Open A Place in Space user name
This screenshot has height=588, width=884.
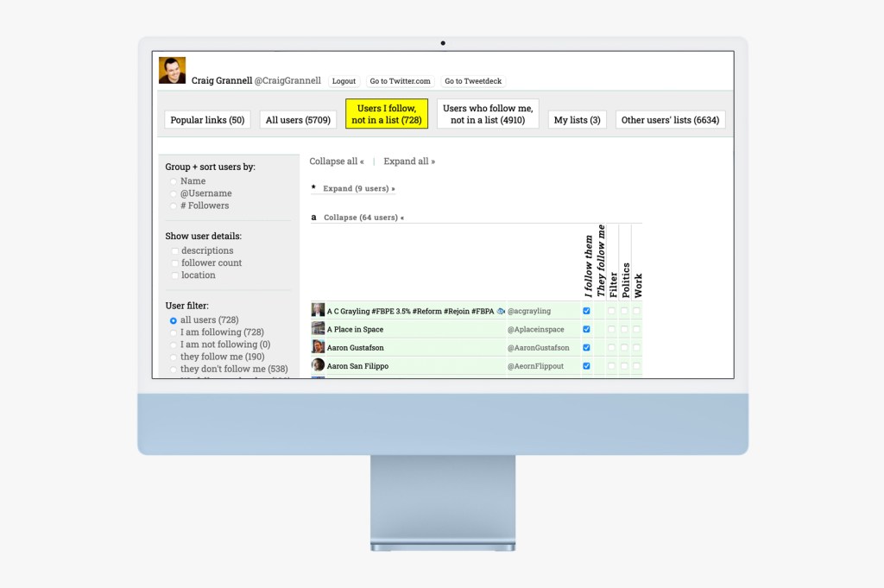(355, 329)
